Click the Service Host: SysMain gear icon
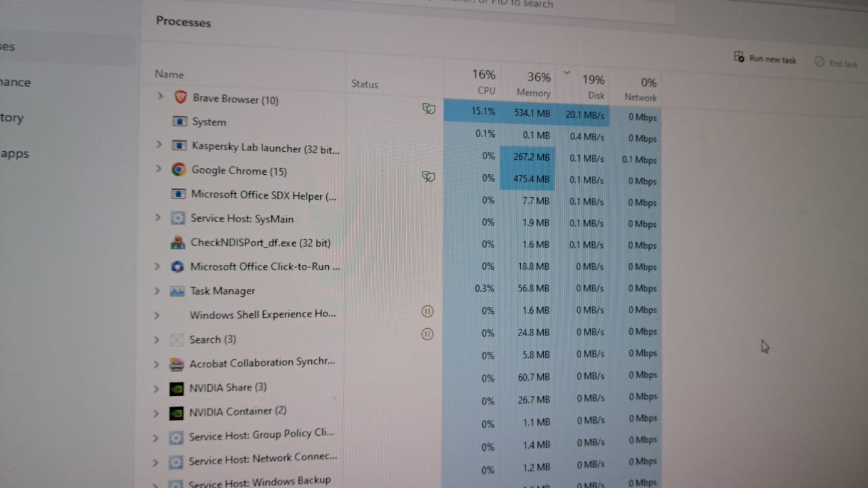Screen dimensions: 868x488 (178, 218)
